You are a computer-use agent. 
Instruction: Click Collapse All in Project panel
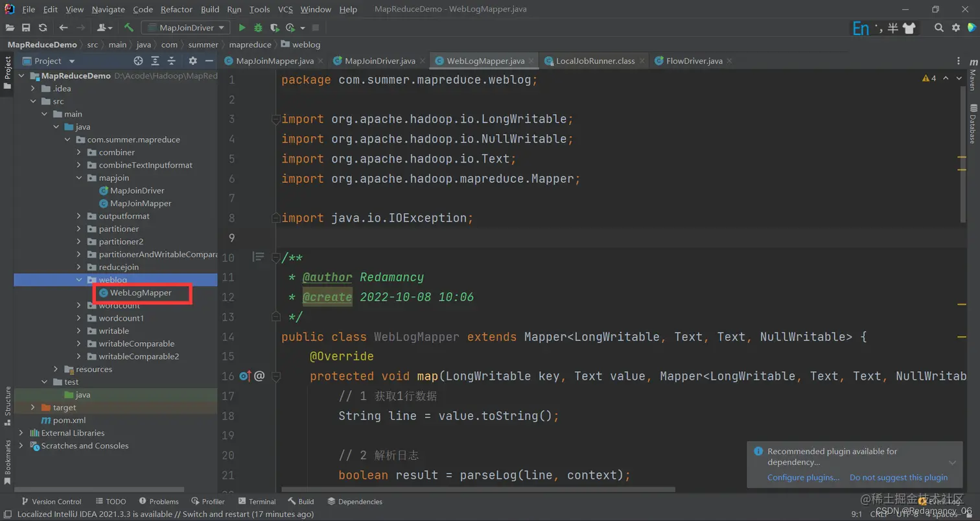(x=172, y=61)
